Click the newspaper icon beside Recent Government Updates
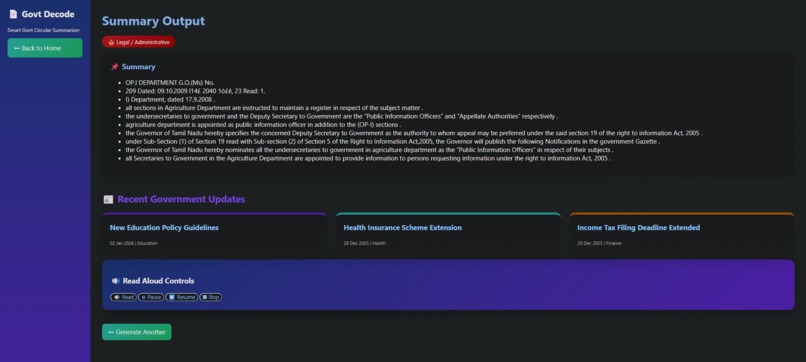Screen dimensions: 806x362 108,200
